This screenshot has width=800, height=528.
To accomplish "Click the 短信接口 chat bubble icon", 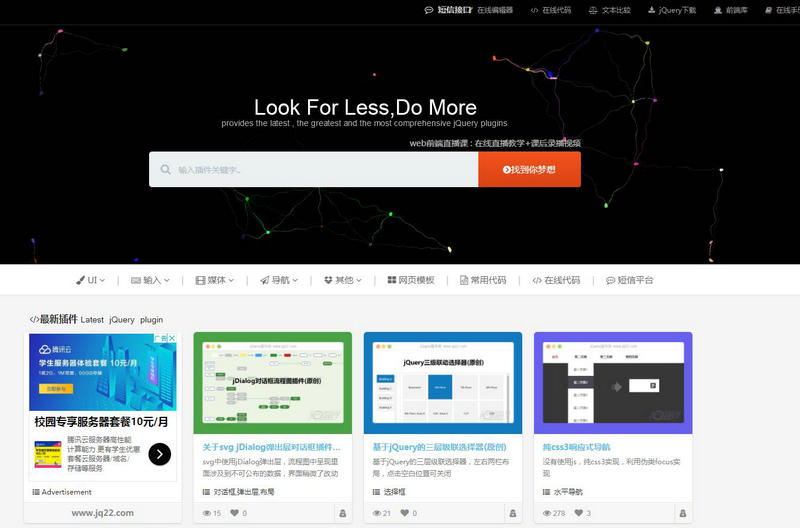I will [x=429, y=10].
